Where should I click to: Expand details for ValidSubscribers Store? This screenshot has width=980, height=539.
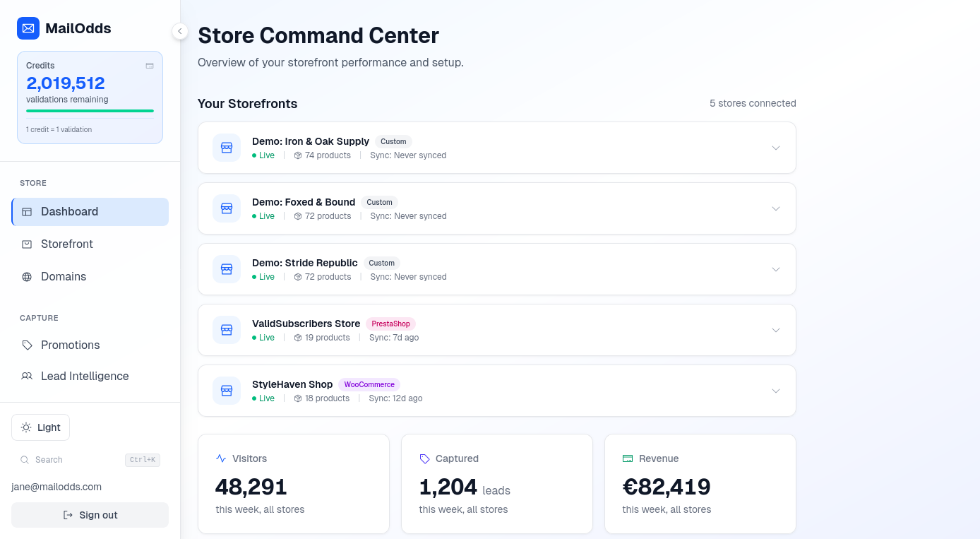pos(776,330)
